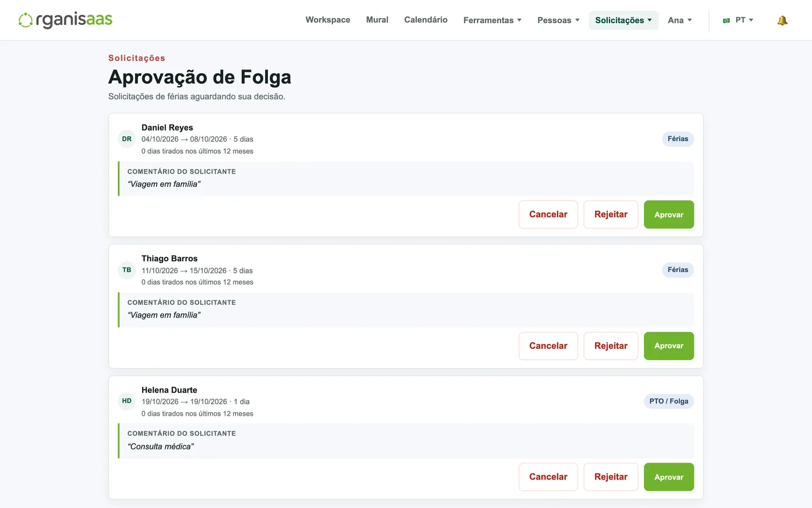
Task: Open the Ana user menu
Action: [x=680, y=20]
